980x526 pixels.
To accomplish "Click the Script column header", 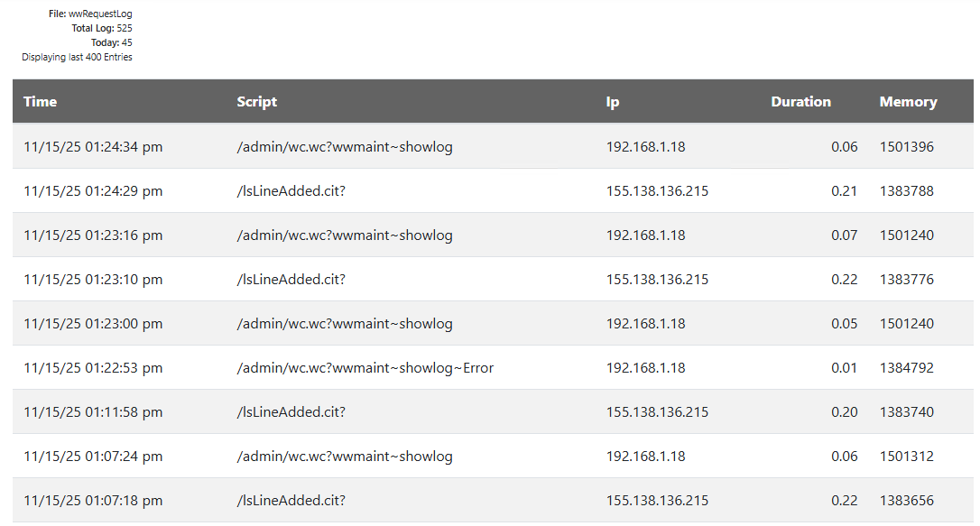I will [x=257, y=102].
